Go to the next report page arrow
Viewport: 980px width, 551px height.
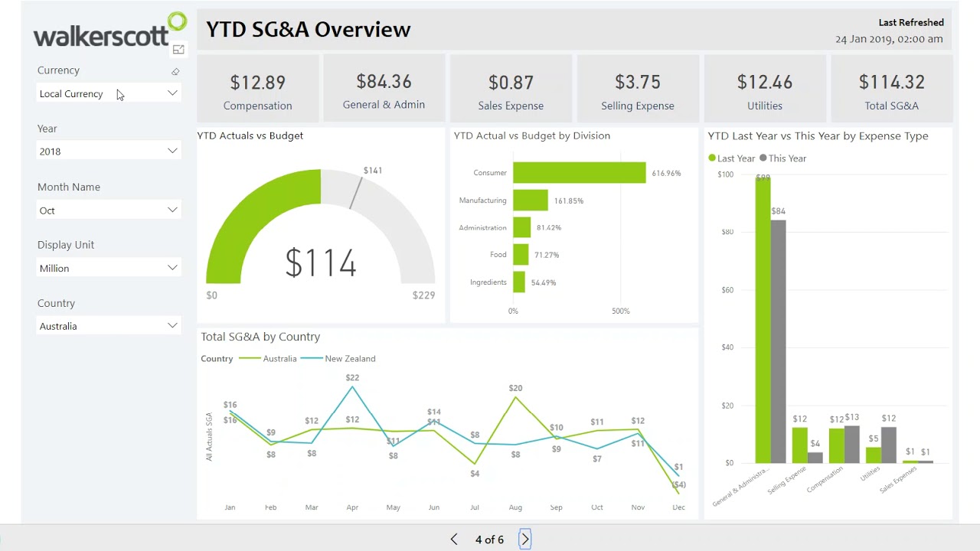[x=525, y=540]
